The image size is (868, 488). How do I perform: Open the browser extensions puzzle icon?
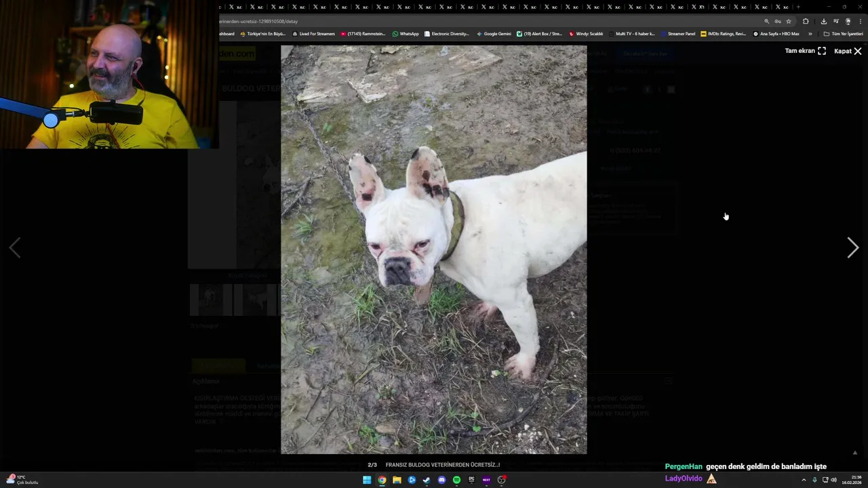pyautogui.click(x=806, y=21)
